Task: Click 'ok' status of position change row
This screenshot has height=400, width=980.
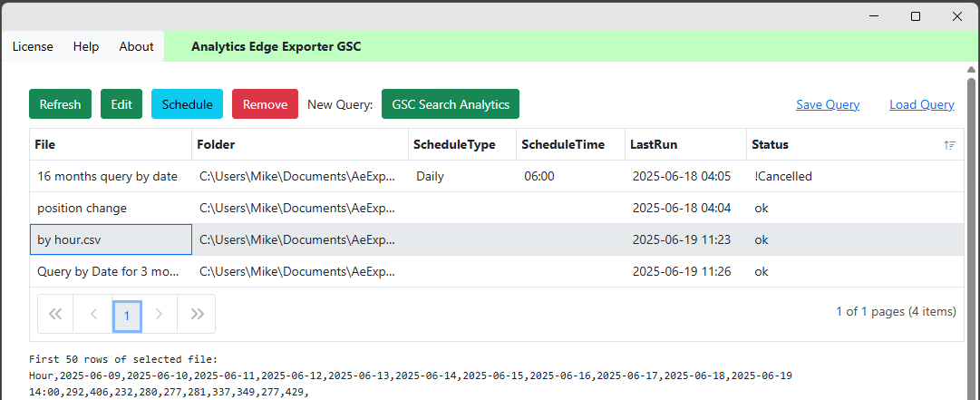Action: coord(855,208)
